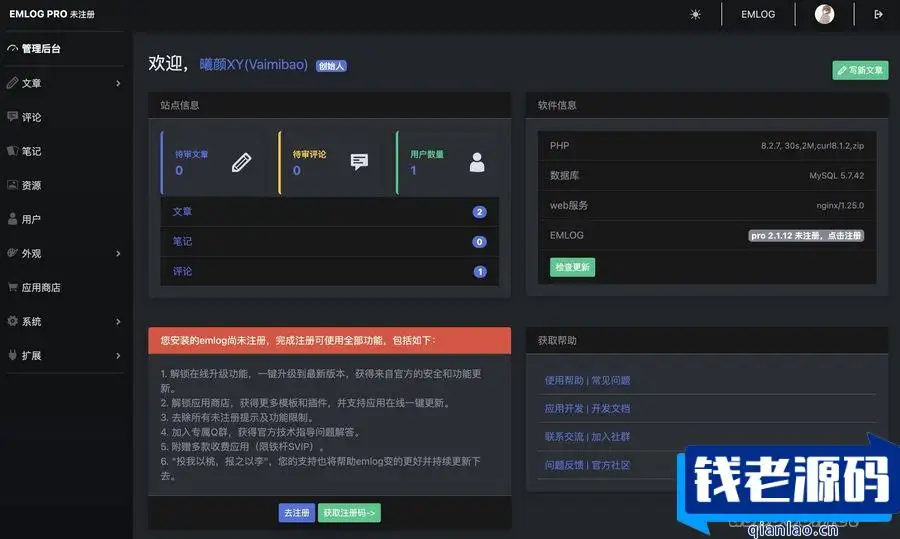Click the logout icon at the top right
Viewport: 900px width, 539px height.
pos(878,14)
